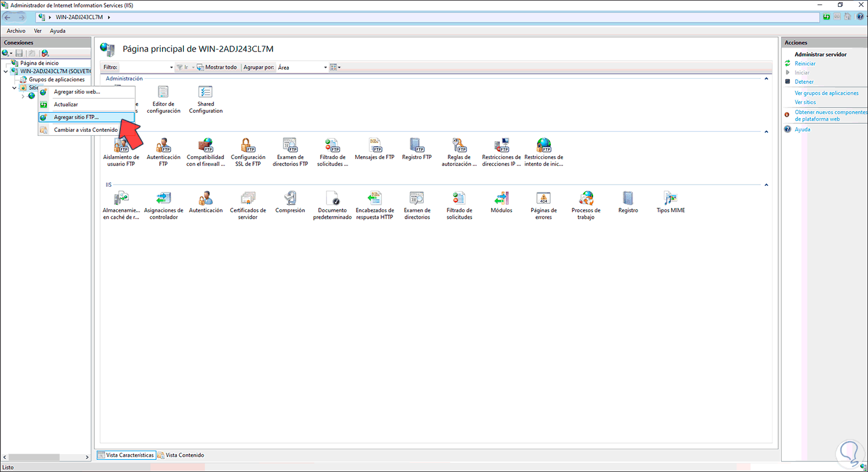The image size is (868, 472).
Task: Open Páginas de errores feature
Action: point(543,206)
